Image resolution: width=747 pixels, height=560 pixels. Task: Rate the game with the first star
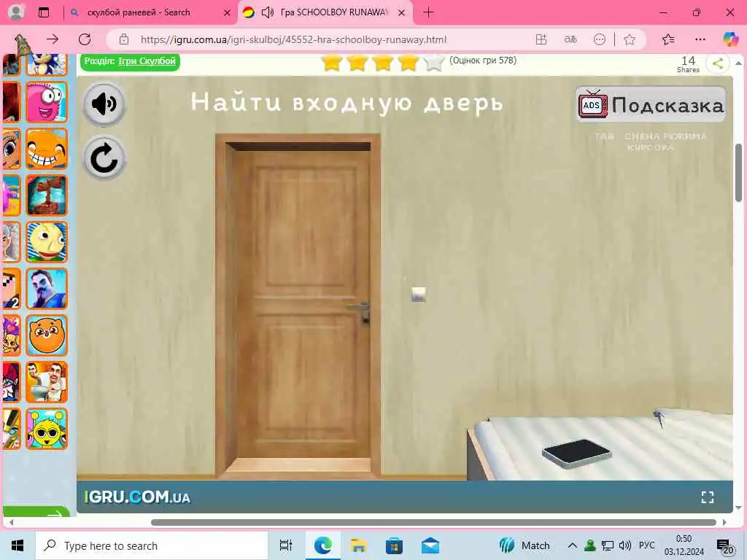point(332,62)
